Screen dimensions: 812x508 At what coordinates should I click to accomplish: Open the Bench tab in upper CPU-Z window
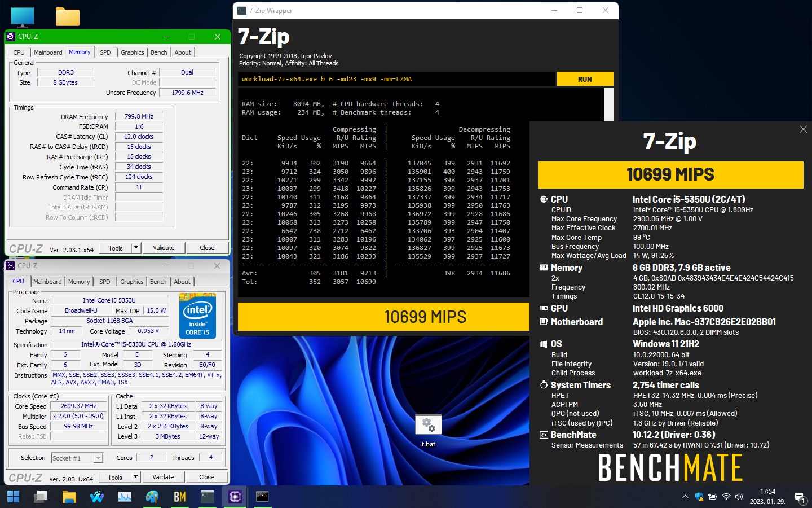(159, 52)
